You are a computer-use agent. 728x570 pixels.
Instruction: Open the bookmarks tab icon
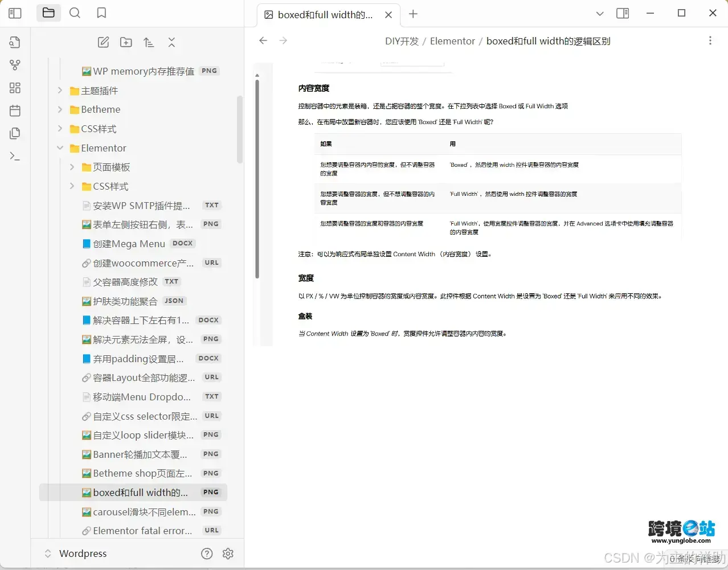point(101,13)
